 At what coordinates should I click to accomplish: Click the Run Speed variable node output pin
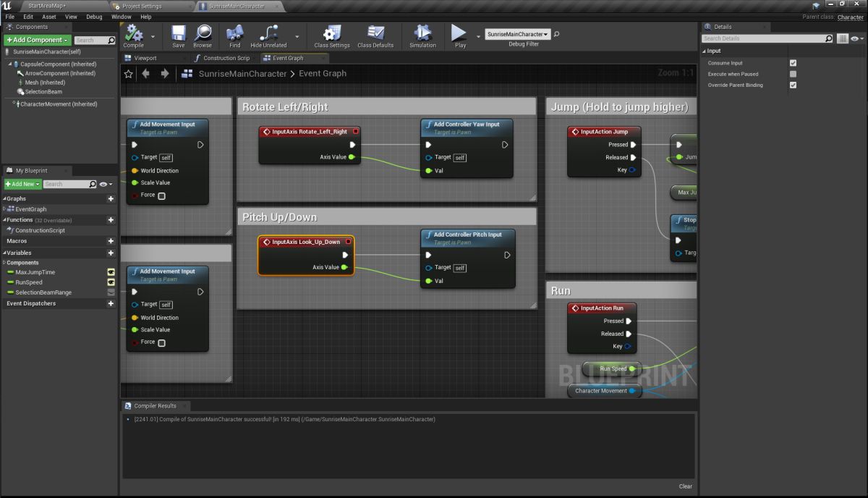tap(632, 369)
